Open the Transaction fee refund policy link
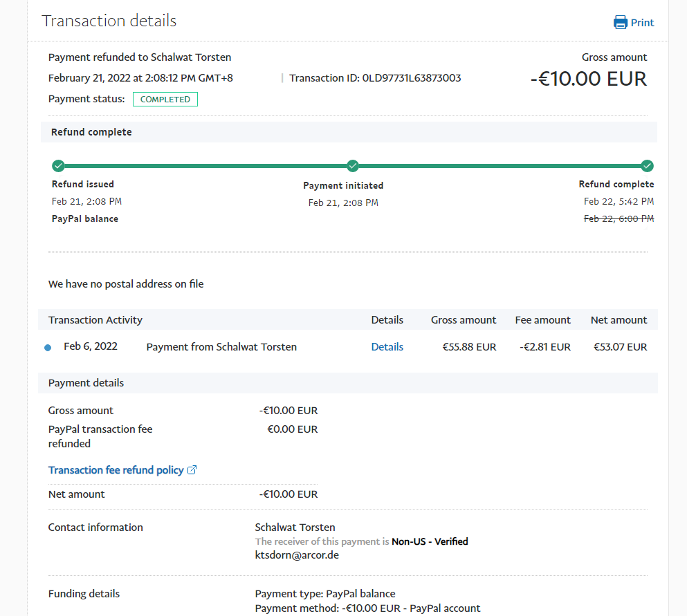This screenshot has width=687, height=616. 116,470
